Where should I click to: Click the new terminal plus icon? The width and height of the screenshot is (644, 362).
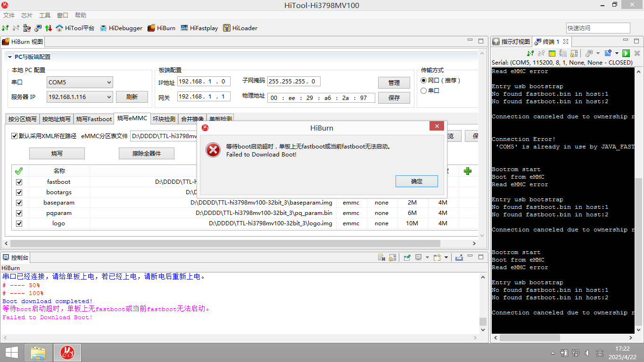pyautogui.click(x=608, y=53)
